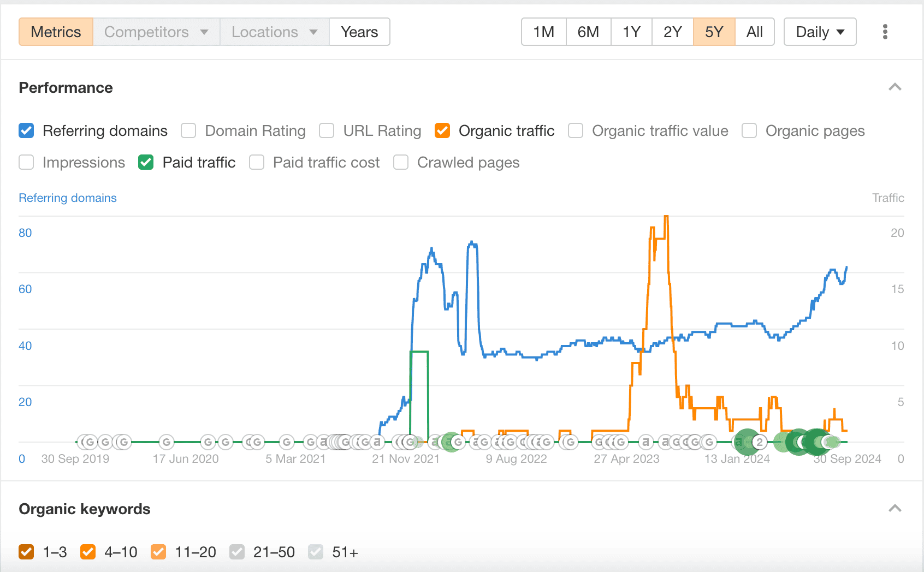Set time range to 1Y

[x=631, y=32]
